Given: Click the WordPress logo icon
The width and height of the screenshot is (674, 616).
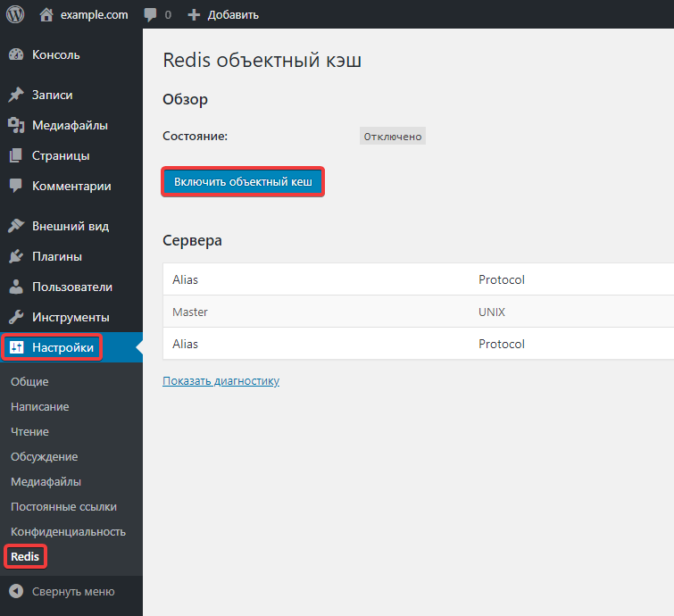Looking at the screenshot, I should pyautogui.click(x=15, y=14).
